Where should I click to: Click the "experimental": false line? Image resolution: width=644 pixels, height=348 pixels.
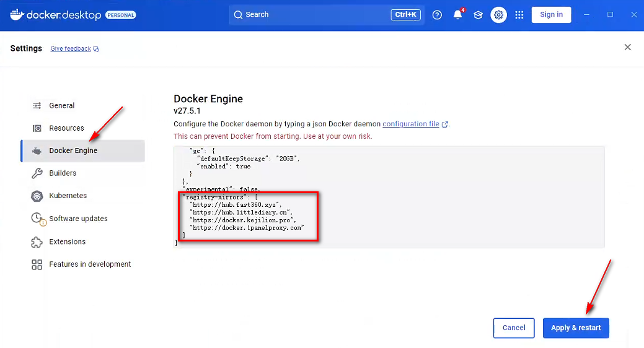(x=221, y=189)
